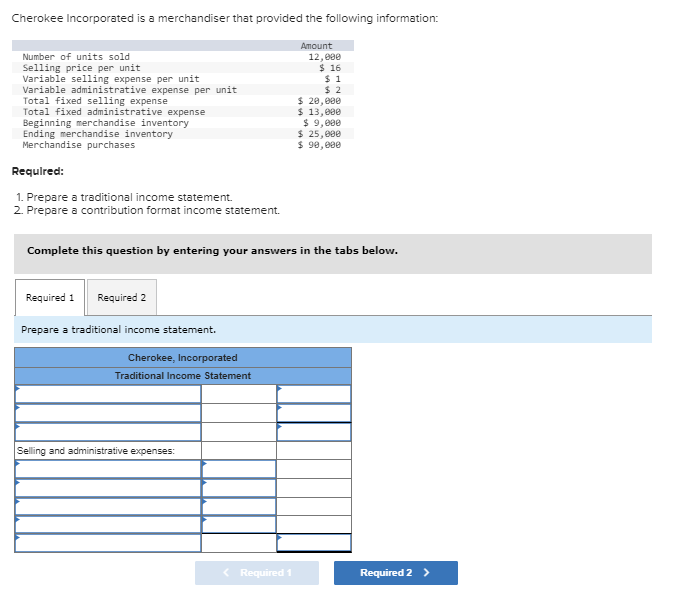
Task: Switch to the Required 2 tab
Action: (122, 297)
